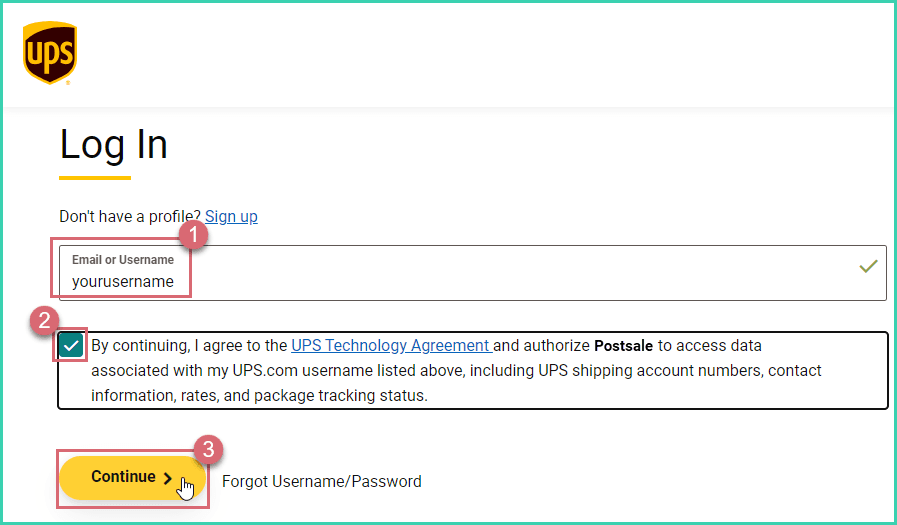Click the yellow underline below Log In
The width and height of the screenshot is (897, 525).
tap(95, 178)
